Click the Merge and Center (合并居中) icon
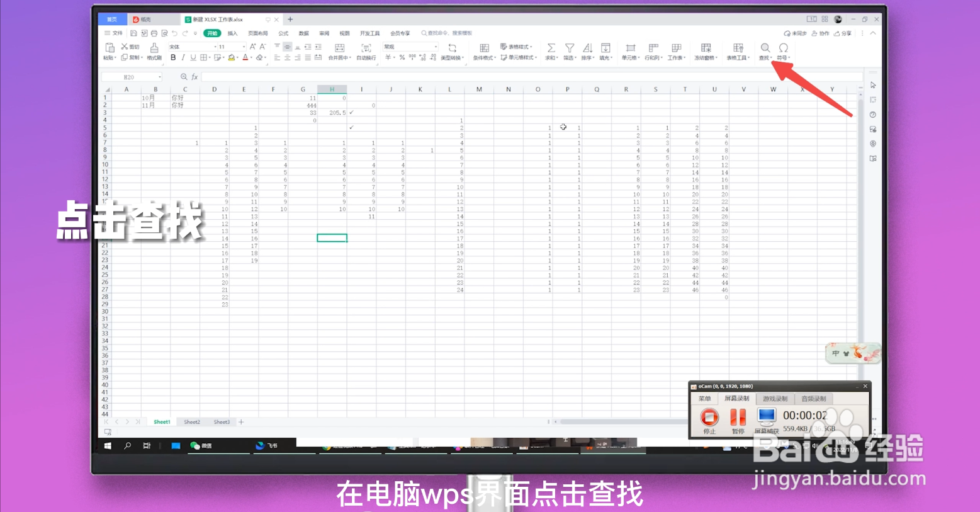 (339, 48)
